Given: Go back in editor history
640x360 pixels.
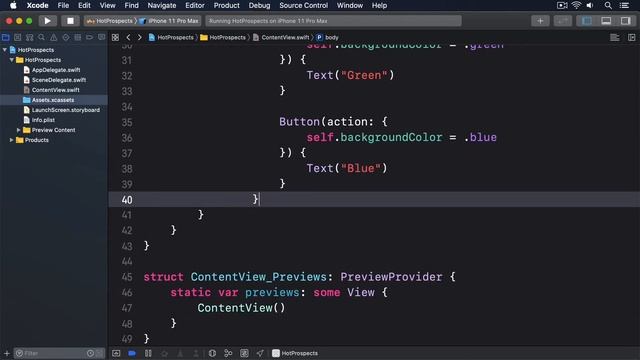Looking at the screenshot, I should click(128, 38).
